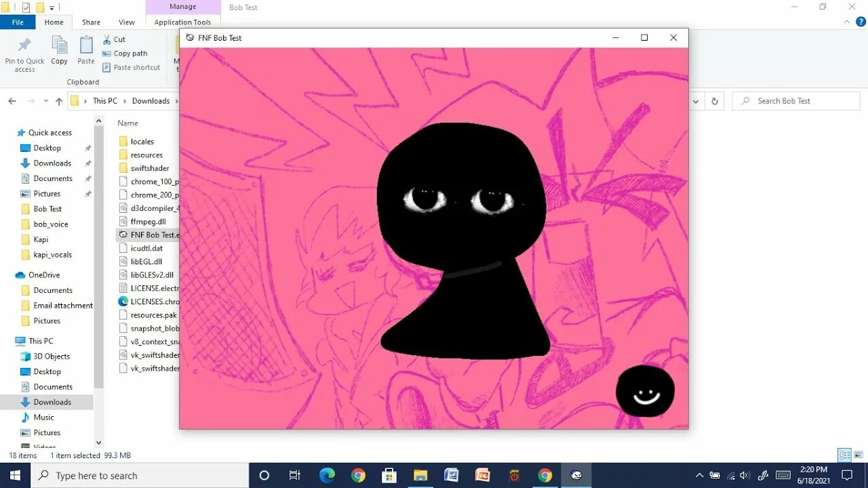Collapse the ribbon with chevron
The image size is (868, 488).
click(848, 22)
